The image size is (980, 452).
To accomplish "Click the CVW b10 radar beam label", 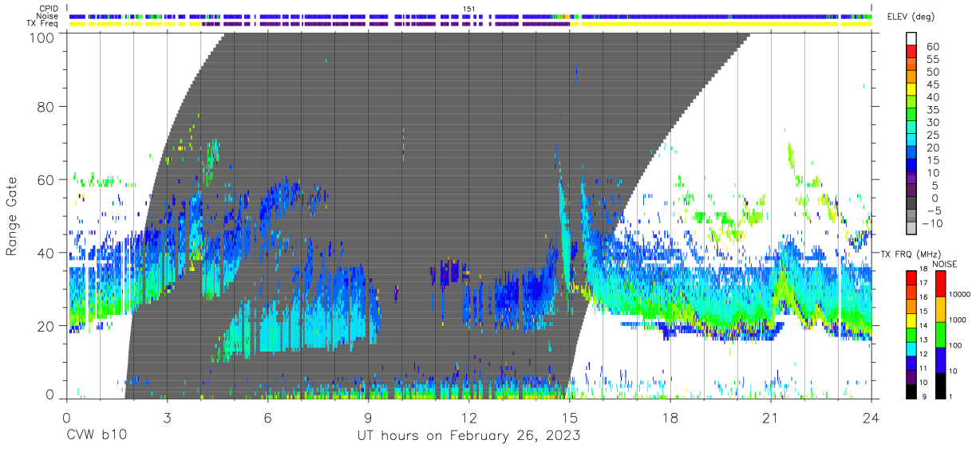I will 96,436.
